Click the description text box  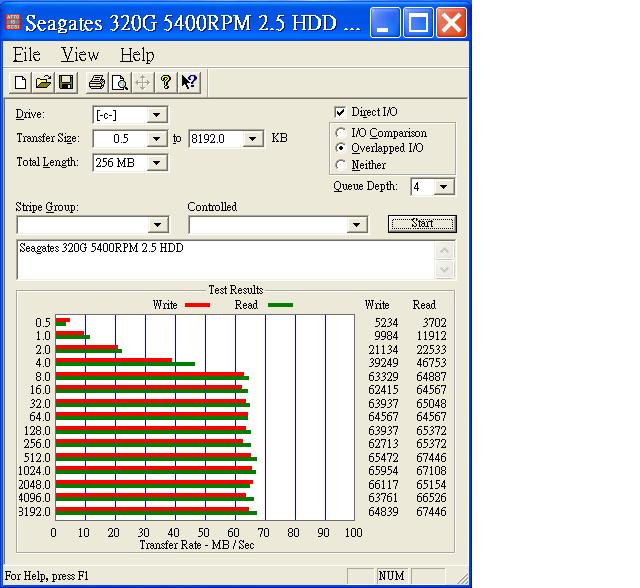(x=226, y=260)
